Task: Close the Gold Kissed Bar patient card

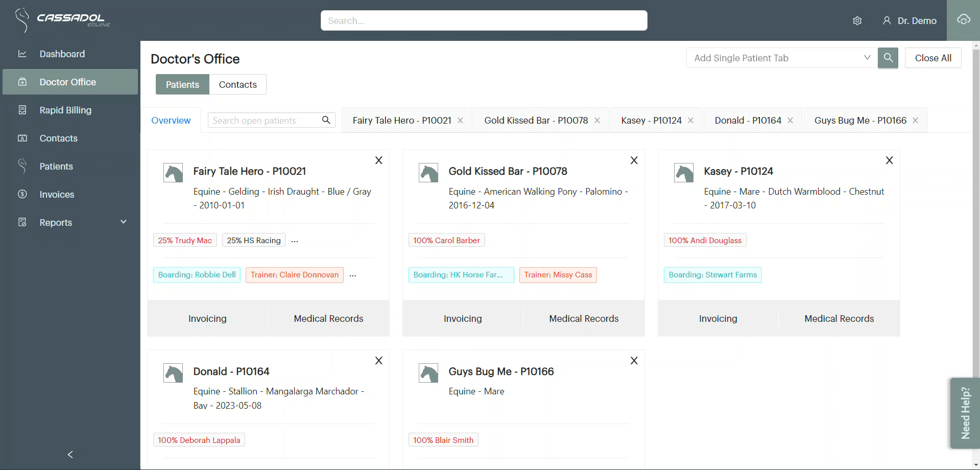Action: (x=634, y=160)
